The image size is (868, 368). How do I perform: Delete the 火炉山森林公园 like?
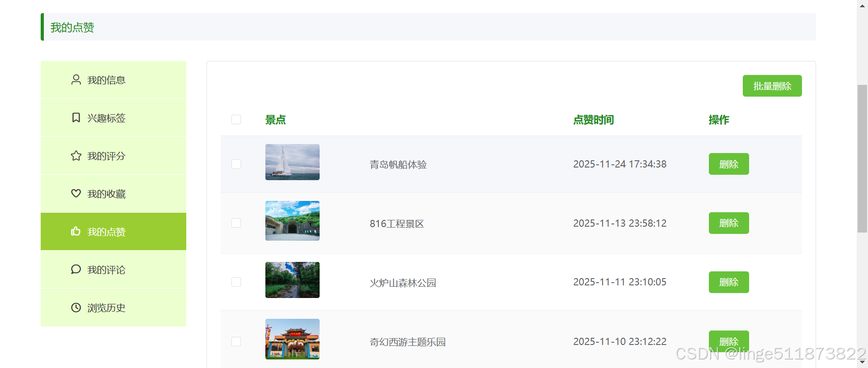pos(729,282)
